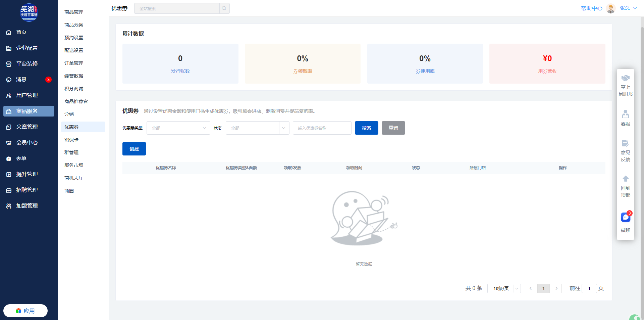This screenshot has width=644, height=320.
Task: Click the 掌上易职邦 handshake icon
Action: coord(626,79)
